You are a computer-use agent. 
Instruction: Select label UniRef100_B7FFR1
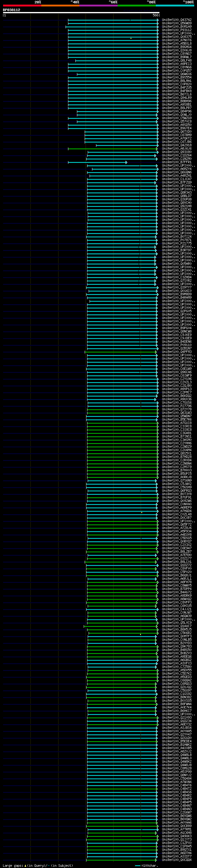click(x=177, y=162)
